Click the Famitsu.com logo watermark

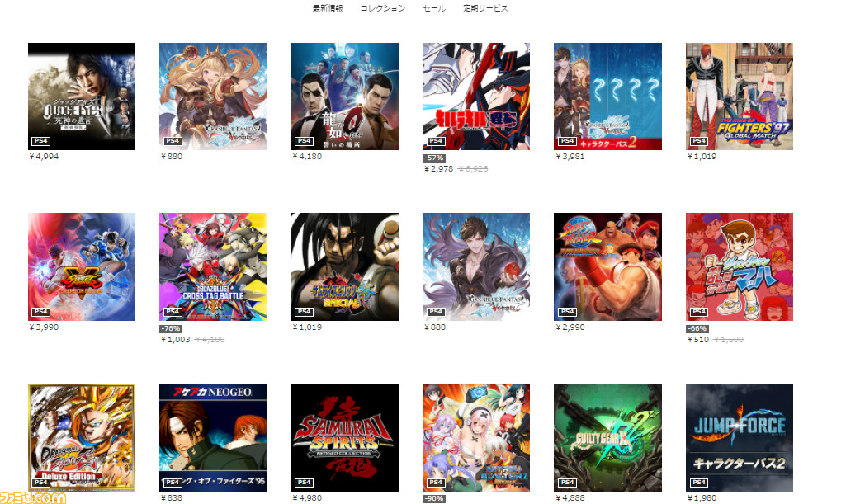click(33, 497)
